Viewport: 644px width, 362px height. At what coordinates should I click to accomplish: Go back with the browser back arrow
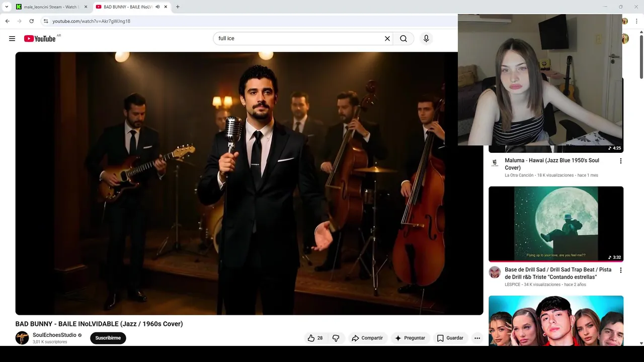(7, 21)
